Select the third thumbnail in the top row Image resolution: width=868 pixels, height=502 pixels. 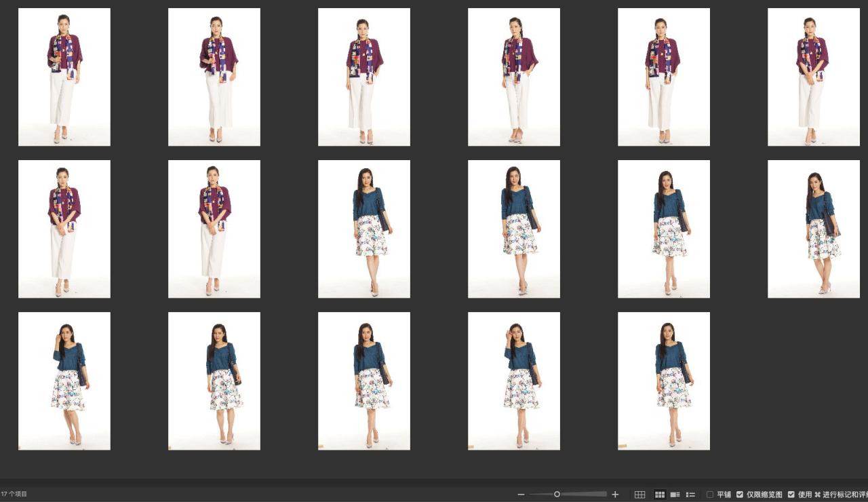pyautogui.click(x=364, y=77)
